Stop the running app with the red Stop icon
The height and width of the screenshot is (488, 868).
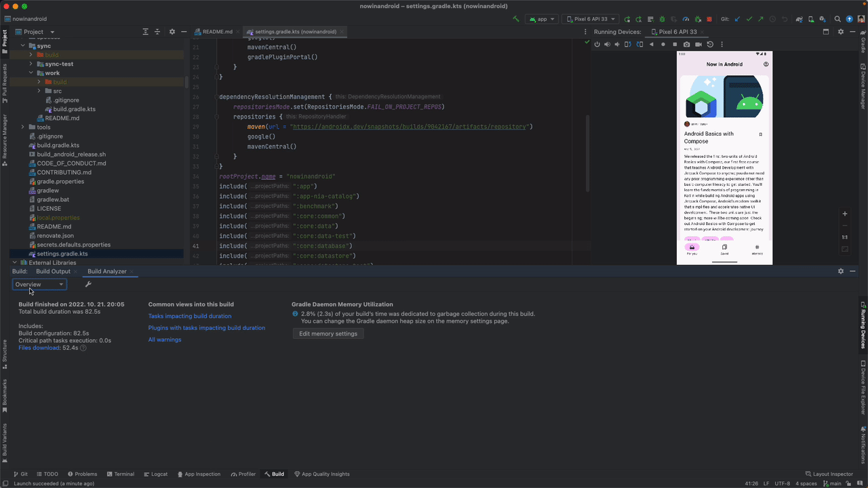click(709, 19)
